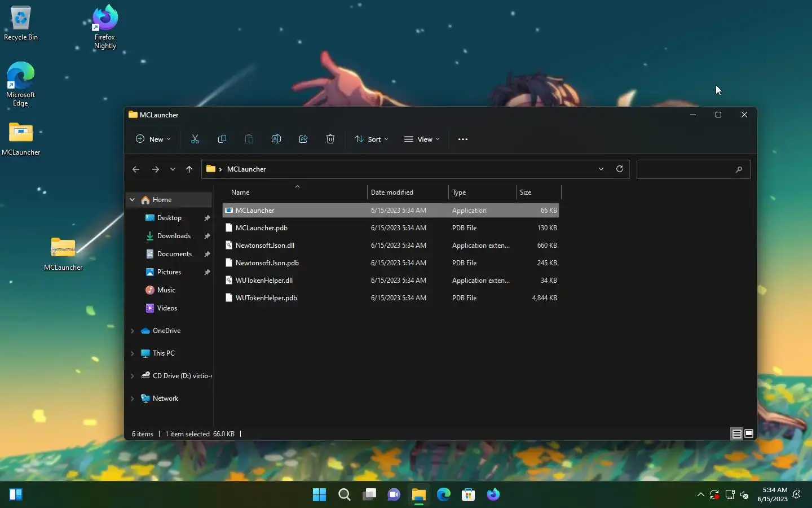Open the widgets icon at taskbar left

click(16, 494)
